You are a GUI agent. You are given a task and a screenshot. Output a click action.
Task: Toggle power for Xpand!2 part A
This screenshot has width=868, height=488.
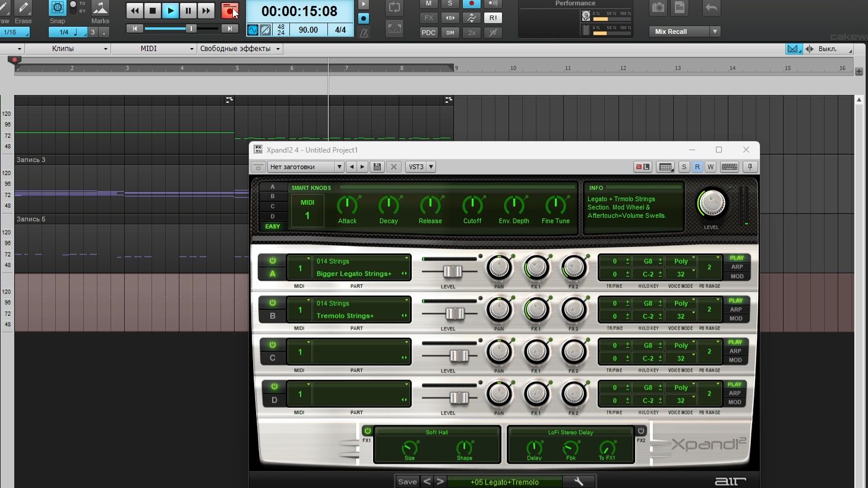(x=273, y=261)
